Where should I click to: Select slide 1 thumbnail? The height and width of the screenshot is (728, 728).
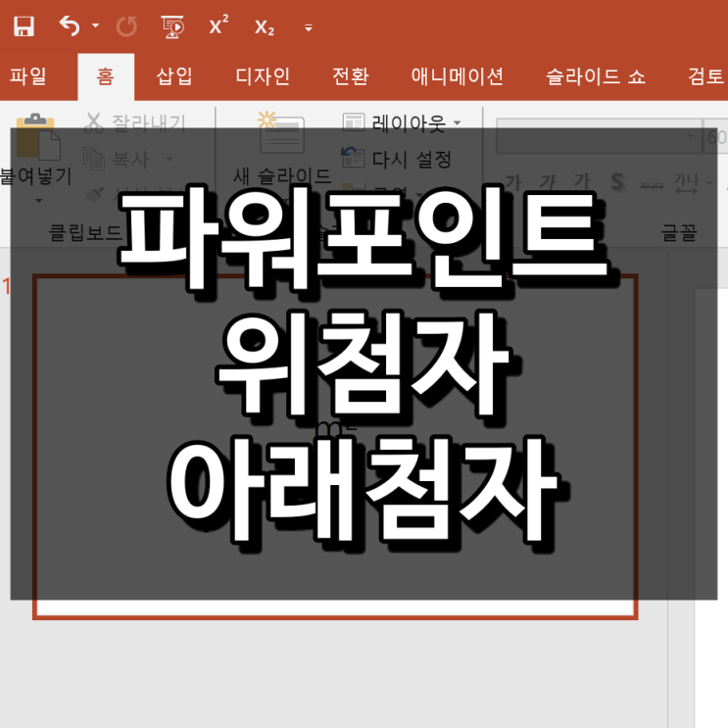(x=335, y=447)
